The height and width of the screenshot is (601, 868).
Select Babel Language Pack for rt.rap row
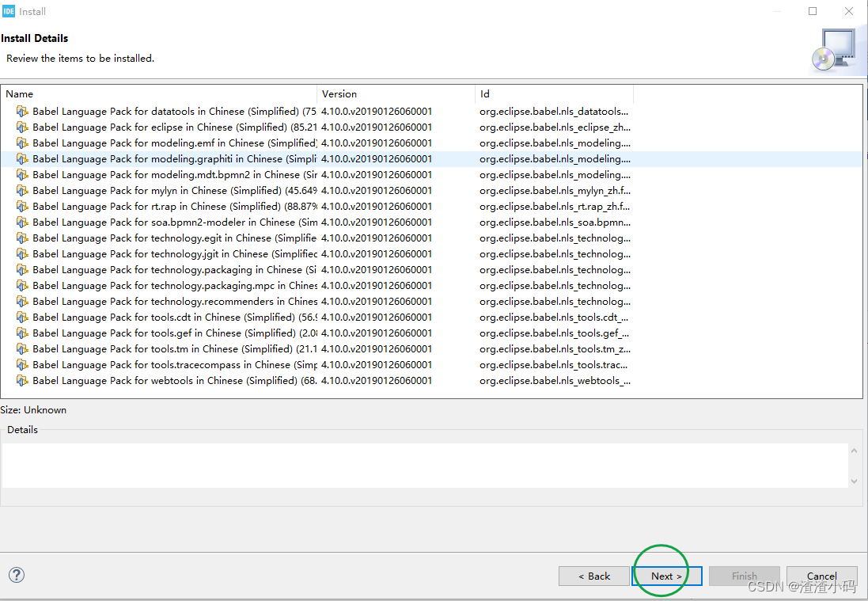point(432,206)
